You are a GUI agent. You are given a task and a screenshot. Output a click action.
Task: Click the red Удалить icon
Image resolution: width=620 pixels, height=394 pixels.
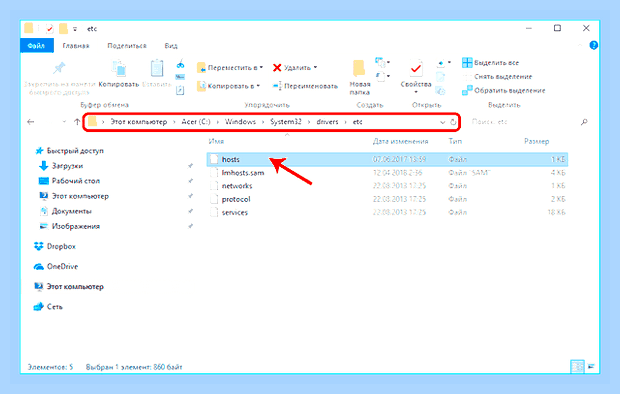(277, 68)
